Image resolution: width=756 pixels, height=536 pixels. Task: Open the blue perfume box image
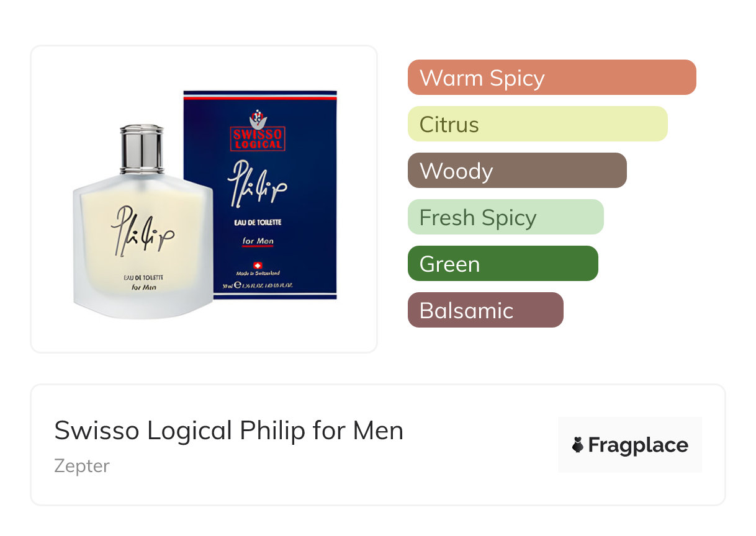click(260, 195)
